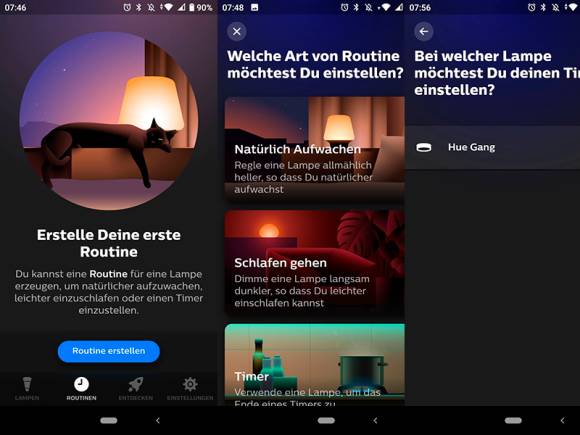Screen dimensions: 580x435
Task: Click the Hue Gang ceiling lamp icon
Action: [x=424, y=148]
